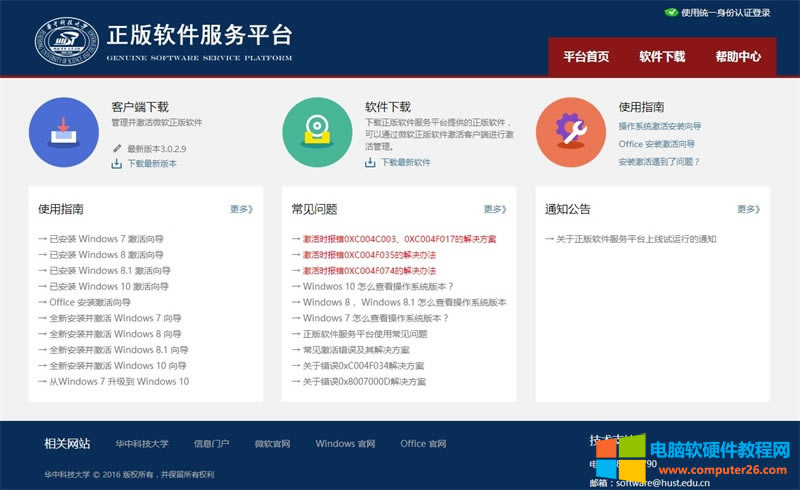Screen dimensions: 800x490
Task: Click the green shield icon beside unified login
Action: click(670, 13)
